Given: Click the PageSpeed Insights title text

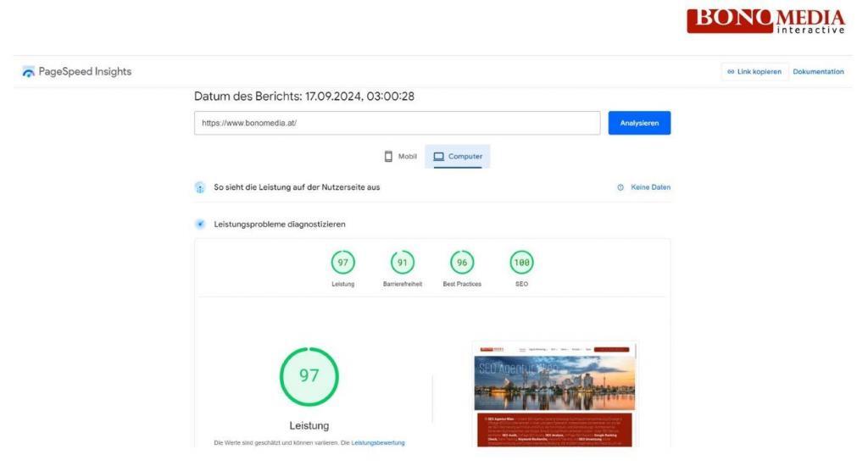Looking at the screenshot, I should coord(85,71).
